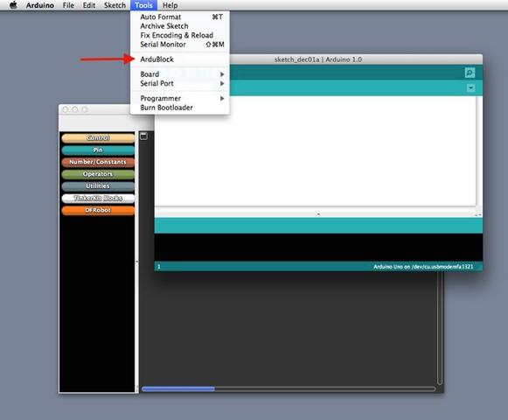Open the Arduino application menu

coord(40,5)
